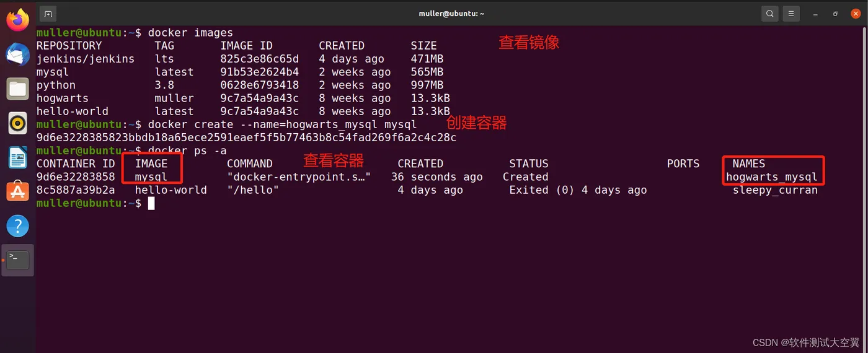Click the terminal search magnifier button
Image resolution: width=868 pixels, height=353 pixels.
pyautogui.click(x=769, y=13)
